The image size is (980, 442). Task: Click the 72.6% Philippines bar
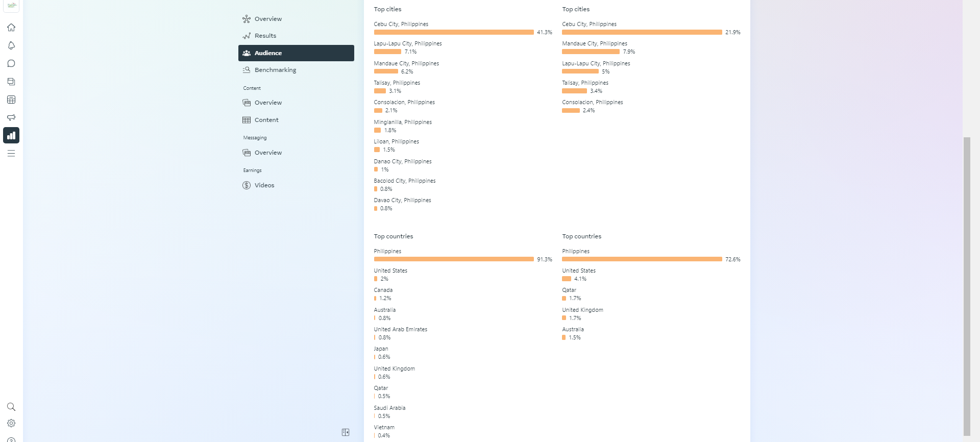pos(642,259)
